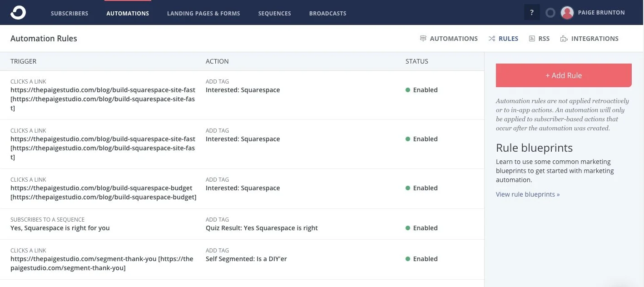Viewport: 644px width, 287px height.
Task: Open the 'Yes, Squarespace is right for you' rule
Action: tap(60, 228)
